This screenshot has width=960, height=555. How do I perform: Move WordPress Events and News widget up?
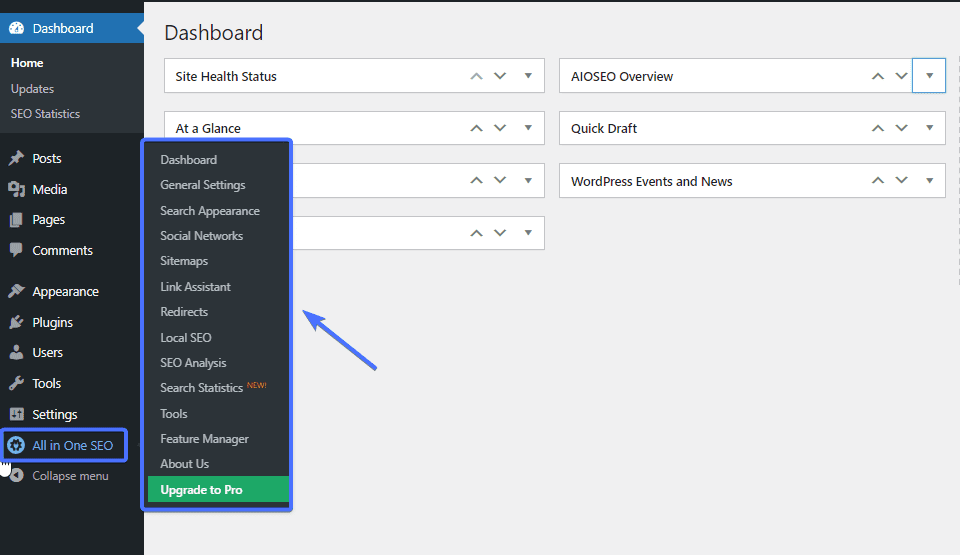(x=878, y=180)
